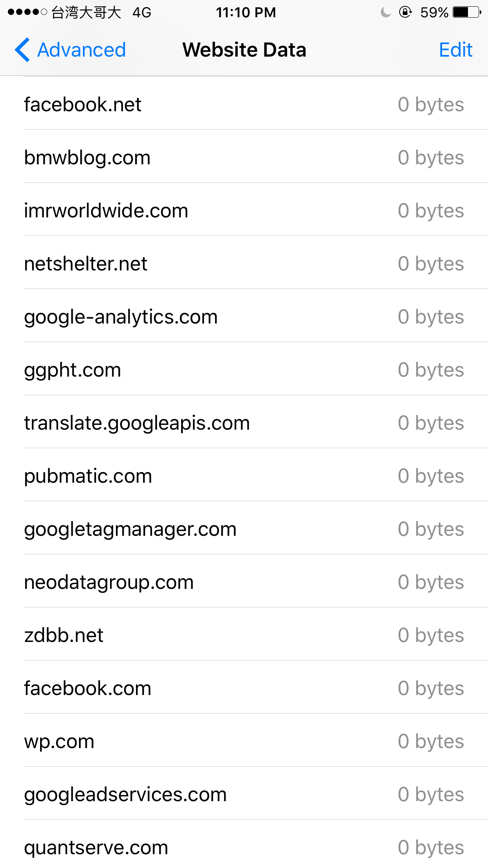
Task: Tap the back chevron arrow icon
Action: 22,50
